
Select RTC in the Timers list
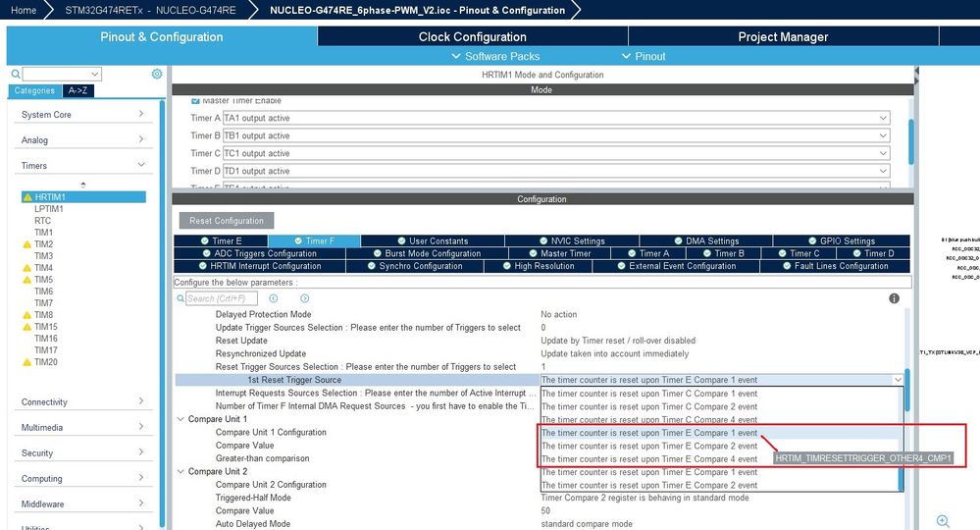pos(42,221)
